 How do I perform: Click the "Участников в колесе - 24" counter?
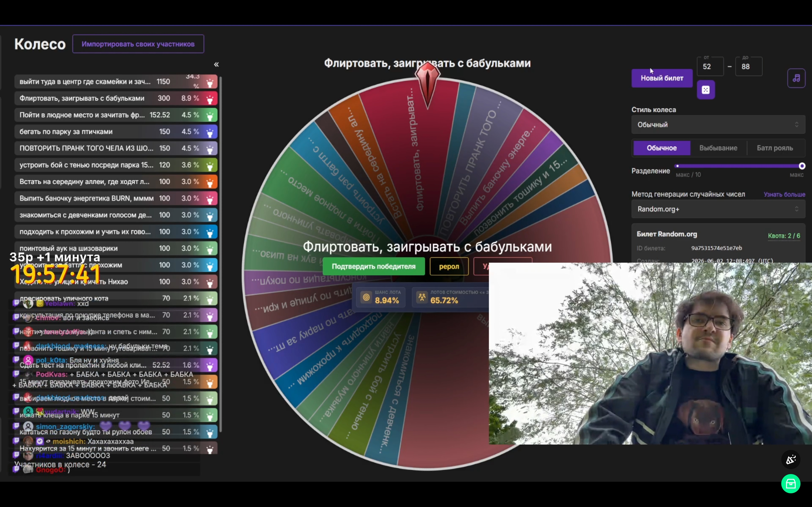click(60, 464)
